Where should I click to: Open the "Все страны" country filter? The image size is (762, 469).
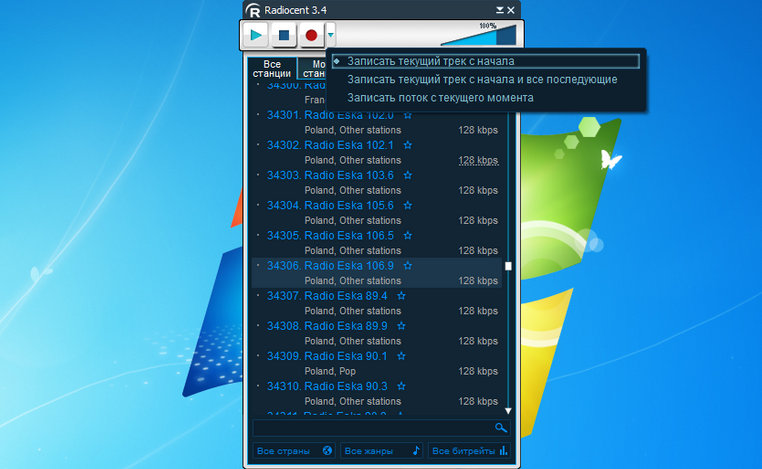[x=294, y=451]
